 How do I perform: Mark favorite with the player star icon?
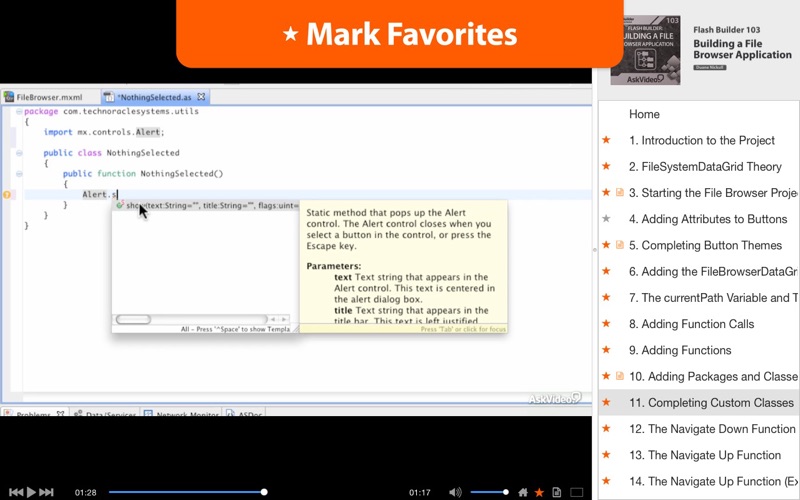pos(539,492)
